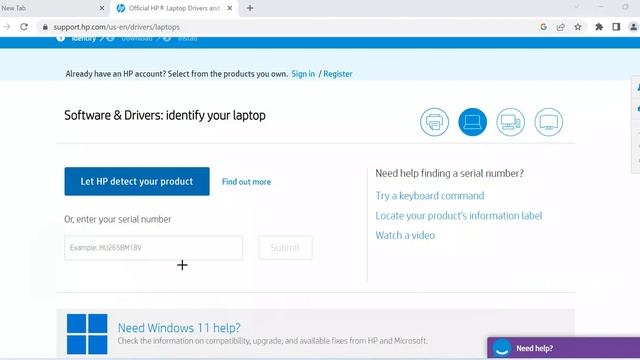Close the Official HP Laptop Drivers tab
Screen dimensions: 640x360
(230, 8)
